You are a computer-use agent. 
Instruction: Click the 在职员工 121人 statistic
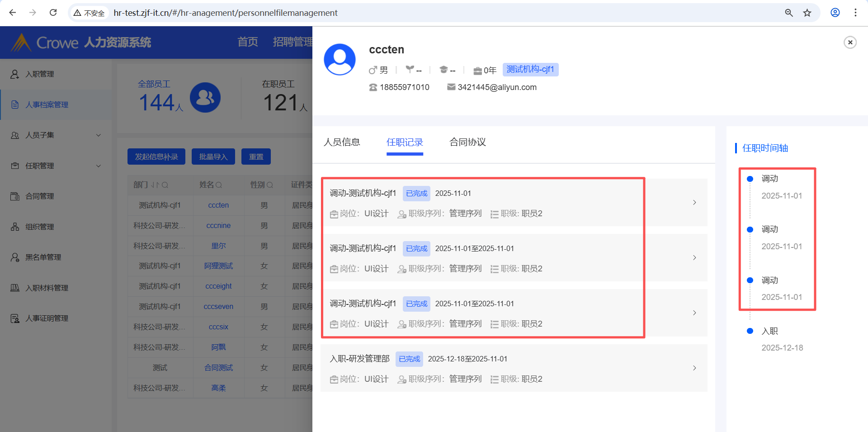pos(285,97)
